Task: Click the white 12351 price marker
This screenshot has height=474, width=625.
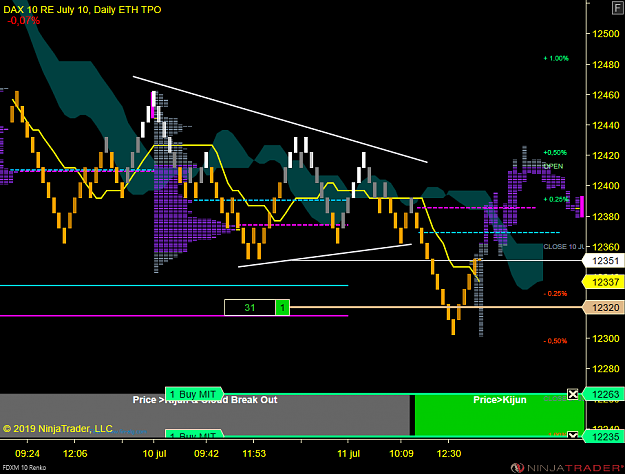Action: [x=603, y=261]
